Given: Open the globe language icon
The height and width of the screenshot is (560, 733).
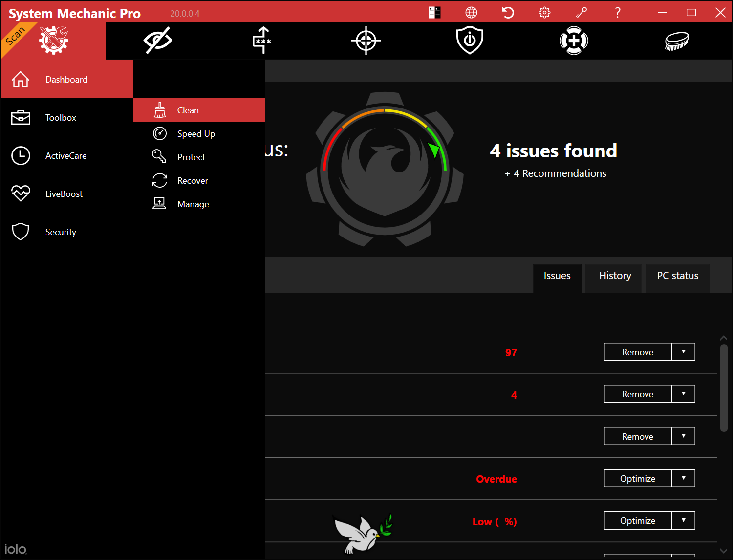Looking at the screenshot, I should pos(471,12).
